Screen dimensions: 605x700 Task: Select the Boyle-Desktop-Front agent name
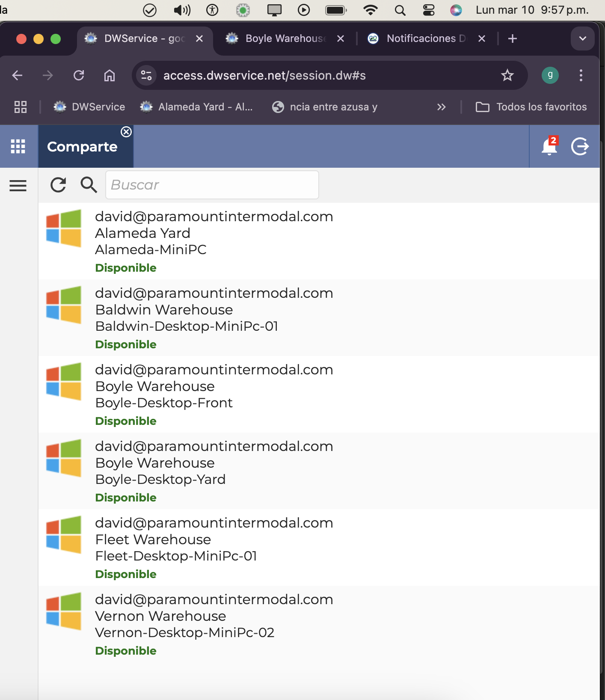(164, 403)
